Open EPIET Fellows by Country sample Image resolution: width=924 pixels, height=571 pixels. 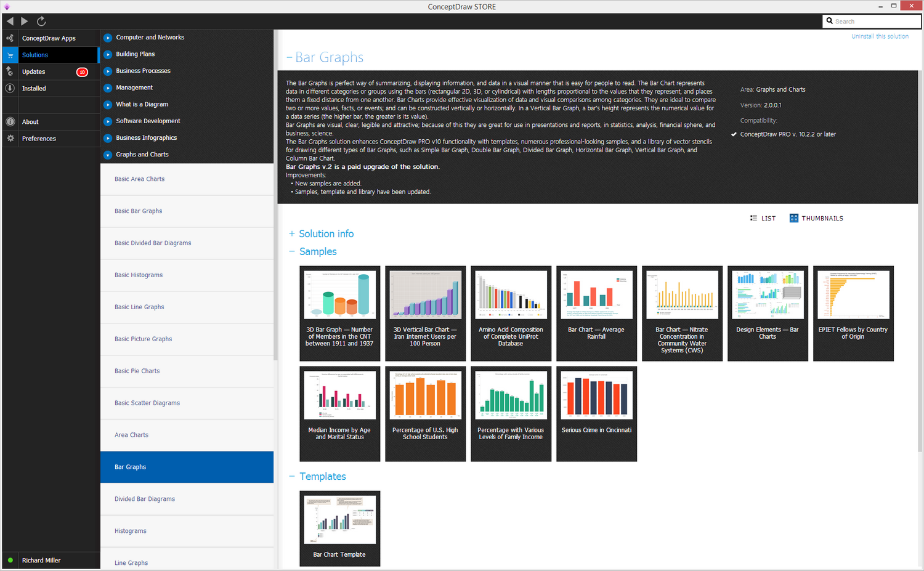[x=853, y=314]
